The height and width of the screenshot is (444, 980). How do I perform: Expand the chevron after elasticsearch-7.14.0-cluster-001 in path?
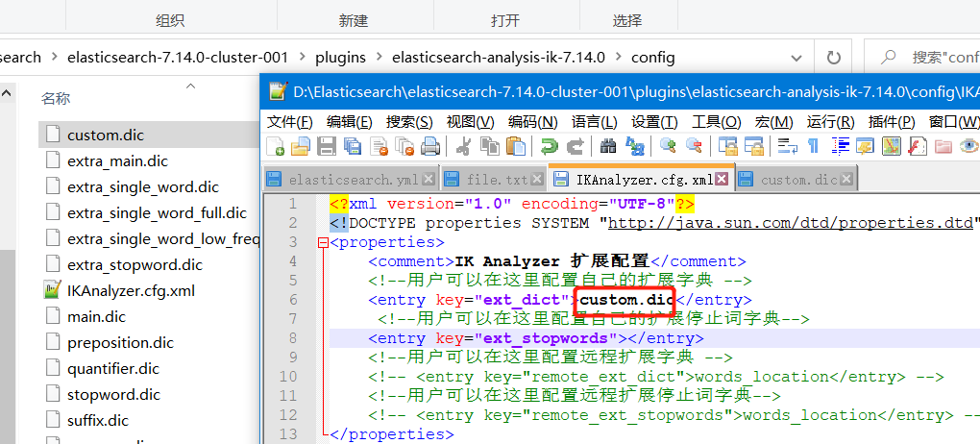click(303, 58)
